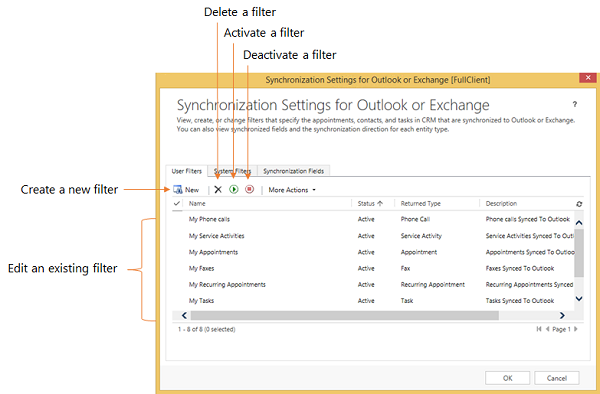Viewport: 600px width, 394px height.
Task: Go to next page arrow
Action: click(x=576, y=329)
